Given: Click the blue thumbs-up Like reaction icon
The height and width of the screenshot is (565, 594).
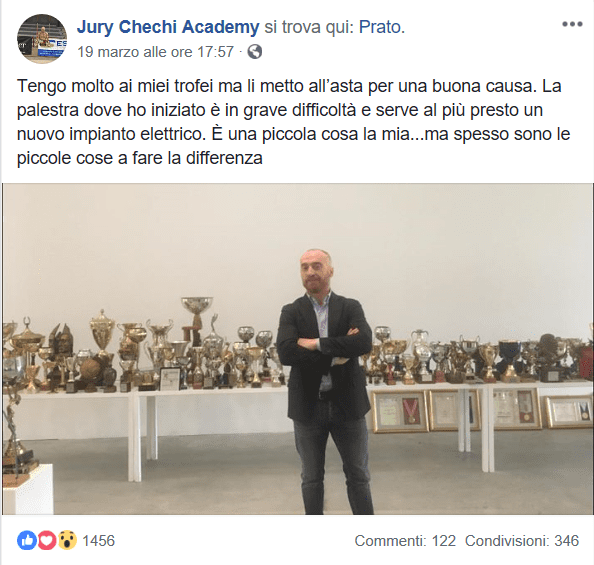Looking at the screenshot, I should click(27, 540).
